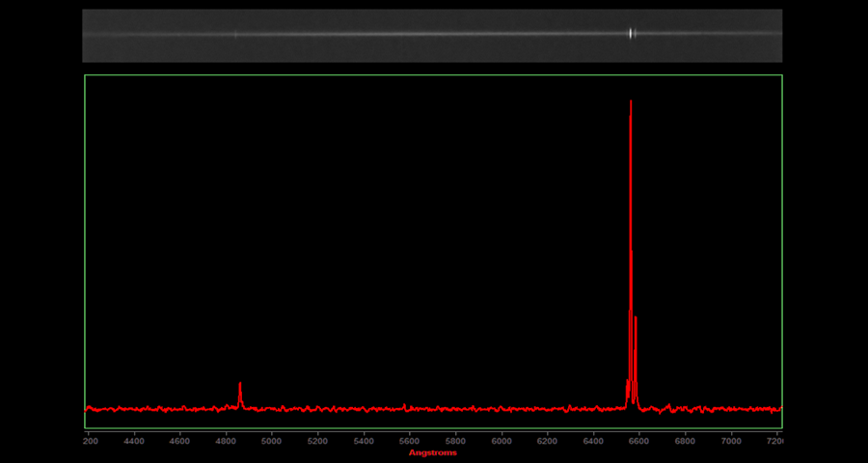
Task: Click the red Angstroms axis label
Action: tap(433, 452)
